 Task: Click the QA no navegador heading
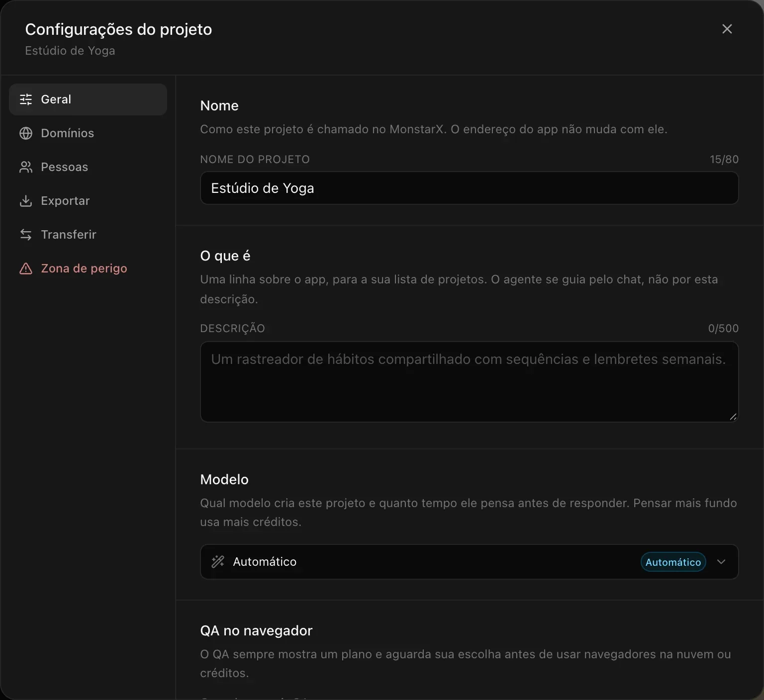256,631
